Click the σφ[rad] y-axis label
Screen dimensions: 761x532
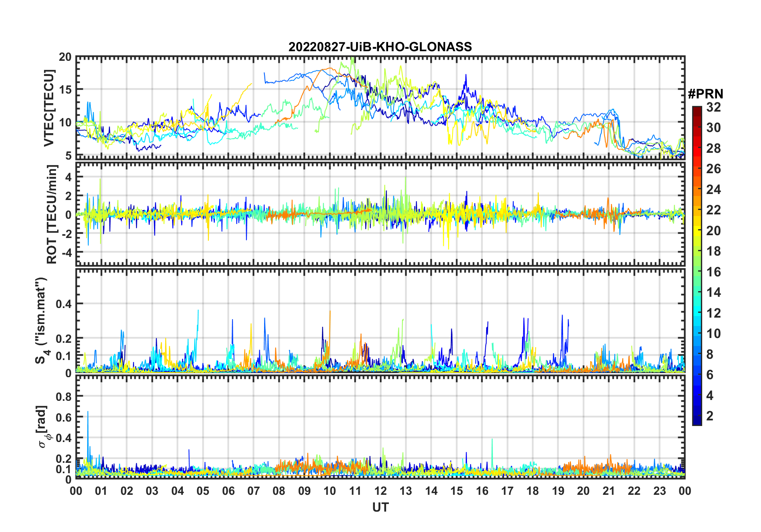(x=42, y=427)
